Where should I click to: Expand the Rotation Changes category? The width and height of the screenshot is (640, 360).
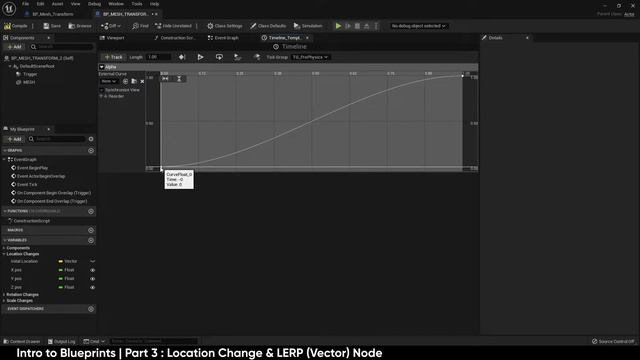pyautogui.click(x=4, y=295)
